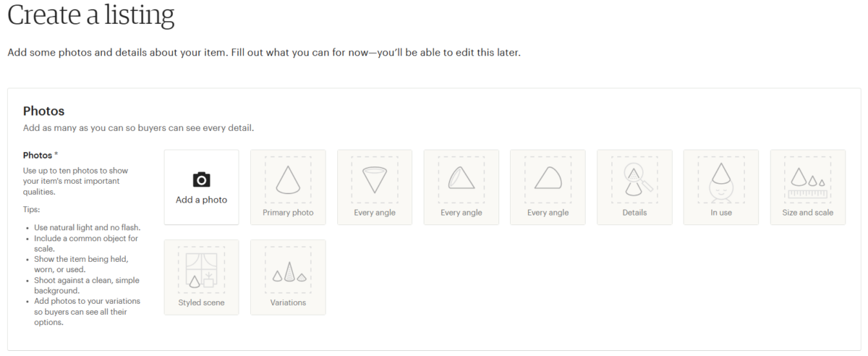Screen dimensions: 868x356
Task: Pick the tilted cone Every angle slot
Action: (x=461, y=179)
